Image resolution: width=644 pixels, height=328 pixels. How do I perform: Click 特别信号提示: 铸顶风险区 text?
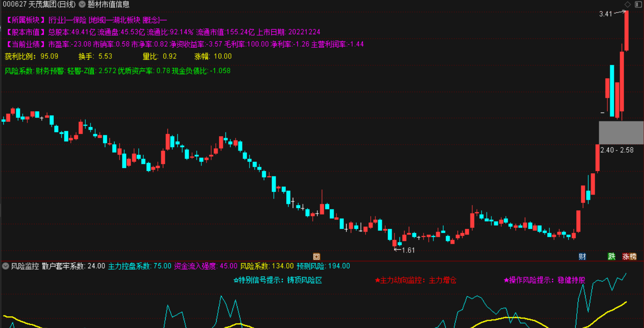point(277,280)
